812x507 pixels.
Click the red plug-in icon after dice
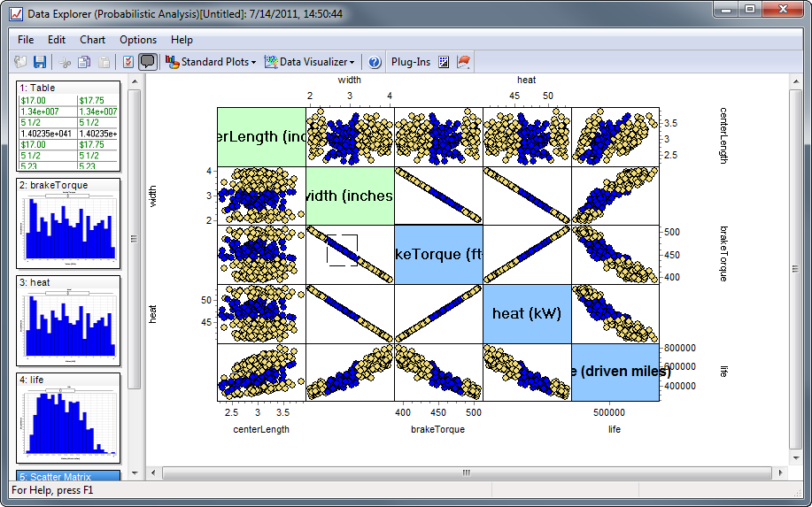pos(463,62)
